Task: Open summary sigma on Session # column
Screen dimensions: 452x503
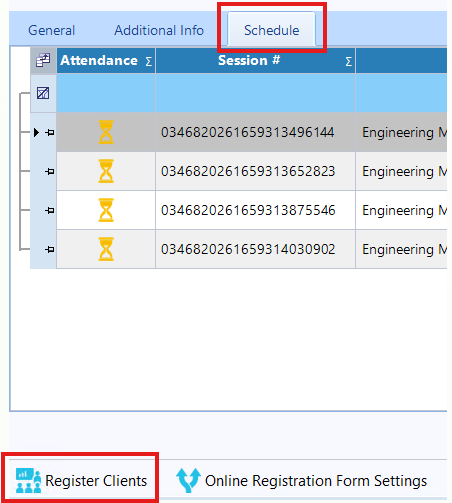Action: pos(349,61)
